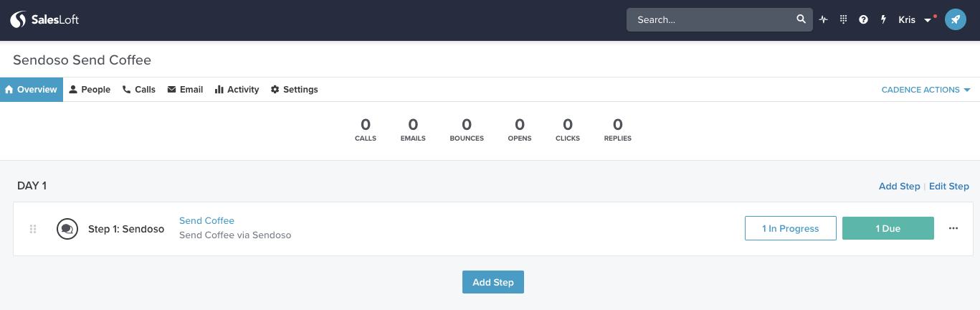980x310 pixels.
Task: Click the 1 Due button
Action: pos(888,228)
